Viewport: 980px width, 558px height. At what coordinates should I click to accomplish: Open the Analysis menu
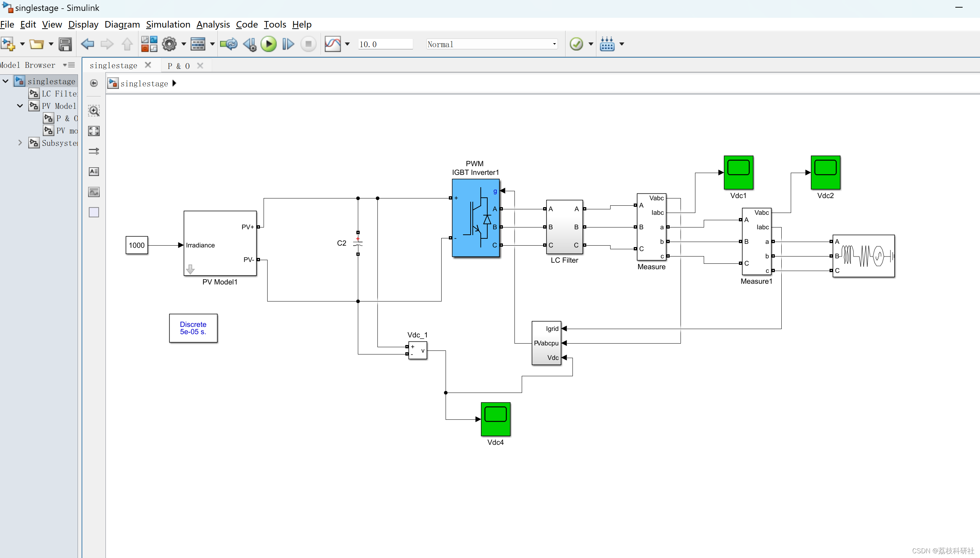pyautogui.click(x=213, y=25)
